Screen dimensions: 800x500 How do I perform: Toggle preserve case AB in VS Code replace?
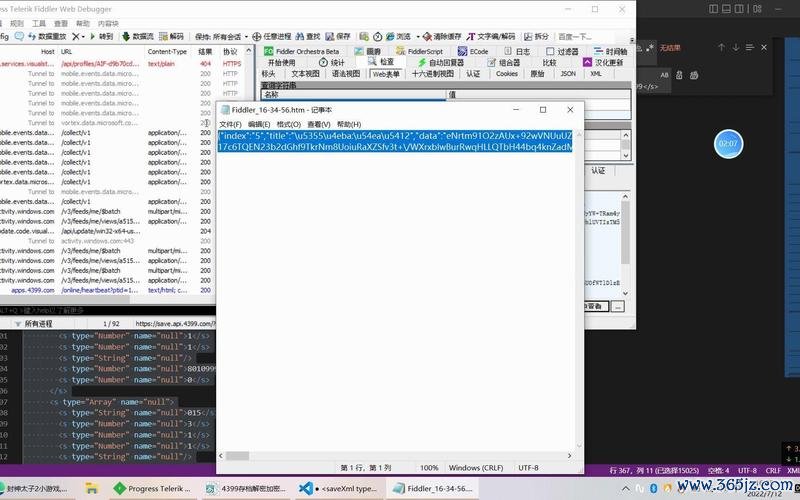[664, 75]
